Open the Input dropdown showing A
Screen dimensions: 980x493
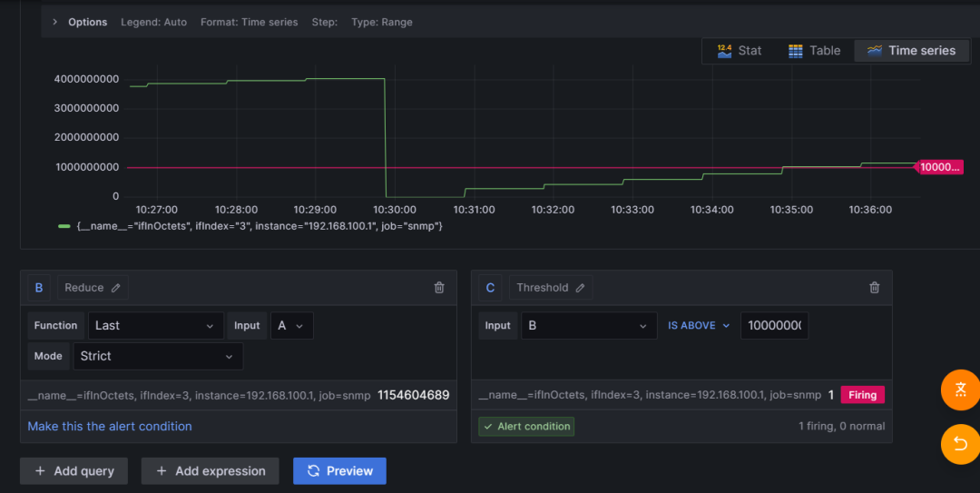[291, 325]
